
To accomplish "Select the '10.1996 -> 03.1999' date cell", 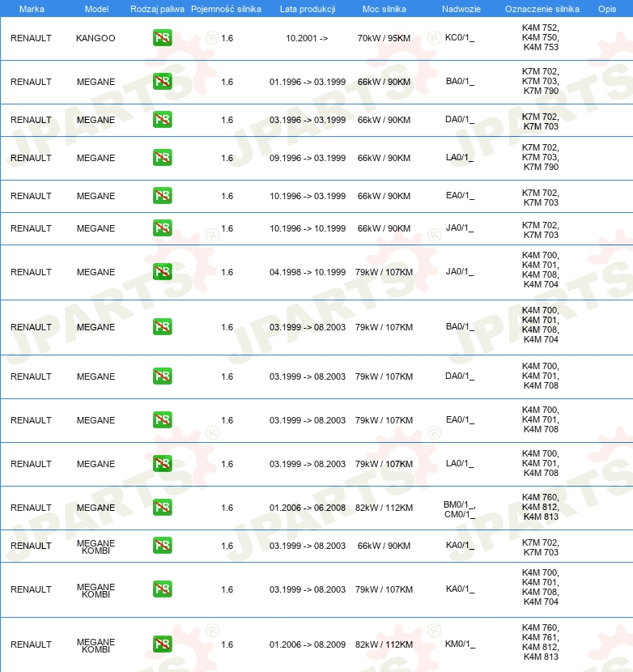I will coord(308,196).
